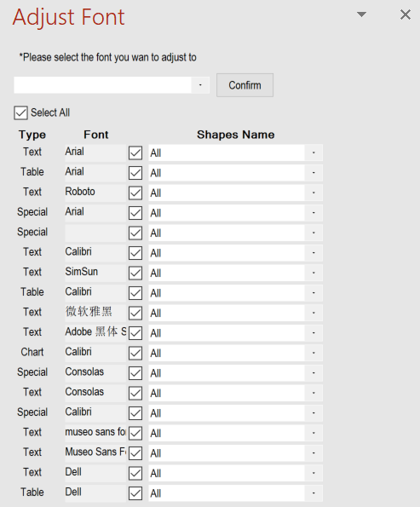Expand Shapes Name dropdown for Roboto row

point(314,193)
